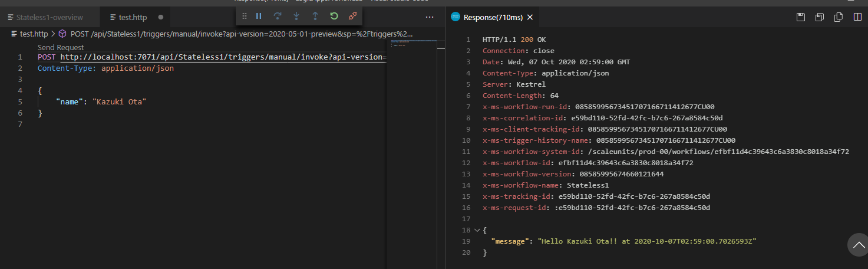Click the "HTTP/1.1 200 OK" status line
Screen dimensions: 868x269
514,40
